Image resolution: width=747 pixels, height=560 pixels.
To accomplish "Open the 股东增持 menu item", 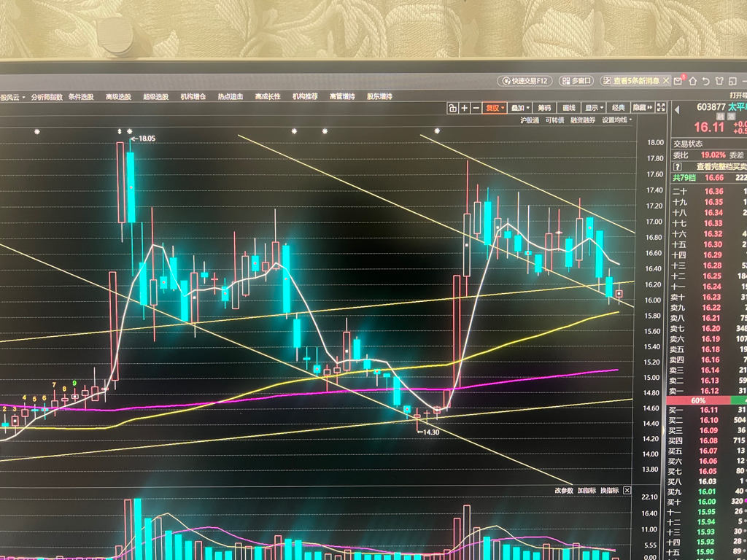I will (x=379, y=97).
